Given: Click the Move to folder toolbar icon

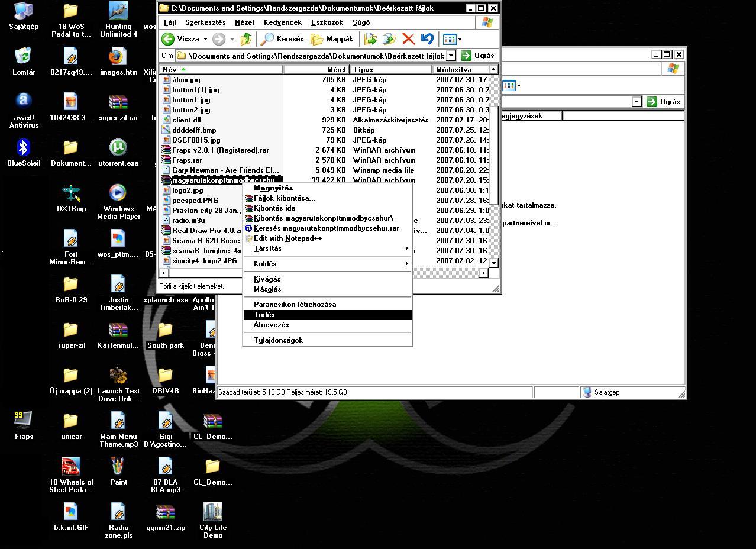Looking at the screenshot, I should [371, 39].
